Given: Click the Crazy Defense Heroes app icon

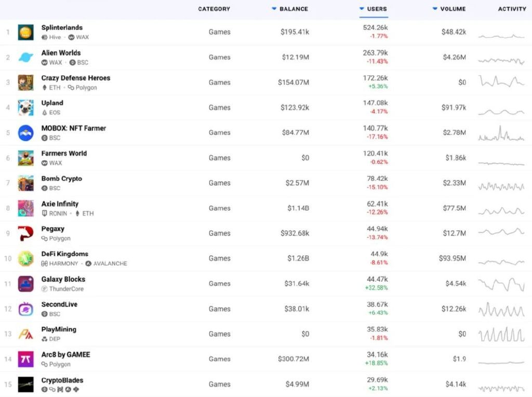Looking at the screenshot, I should click(x=26, y=83).
